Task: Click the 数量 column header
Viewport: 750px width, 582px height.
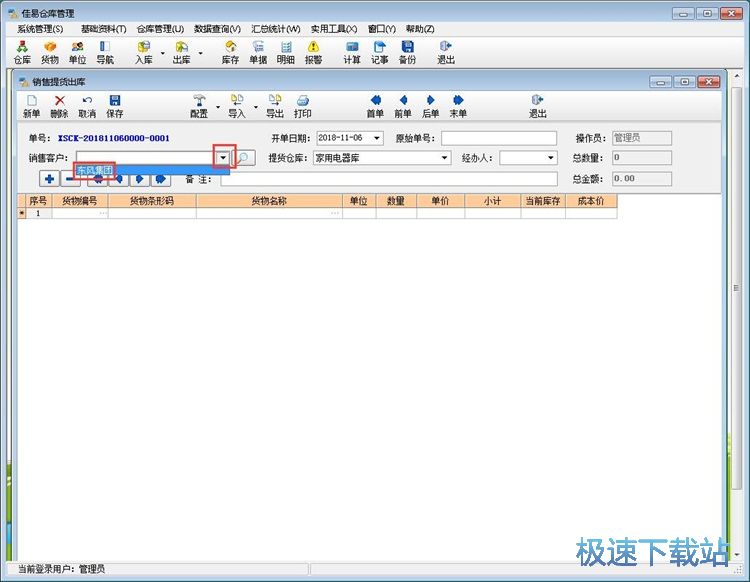Action: [396, 201]
